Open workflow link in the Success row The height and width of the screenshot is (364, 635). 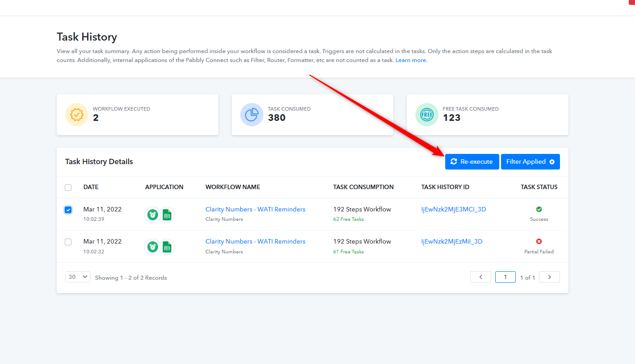[255, 209]
